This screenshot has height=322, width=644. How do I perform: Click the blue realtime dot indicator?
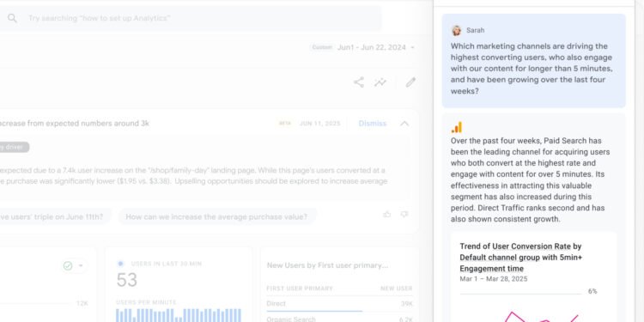click(x=120, y=264)
